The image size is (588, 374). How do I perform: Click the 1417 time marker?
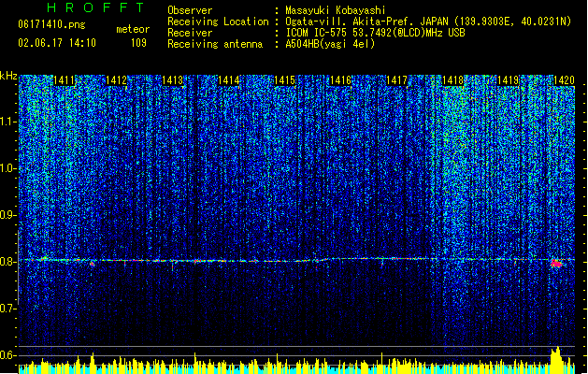tap(396, 80)
